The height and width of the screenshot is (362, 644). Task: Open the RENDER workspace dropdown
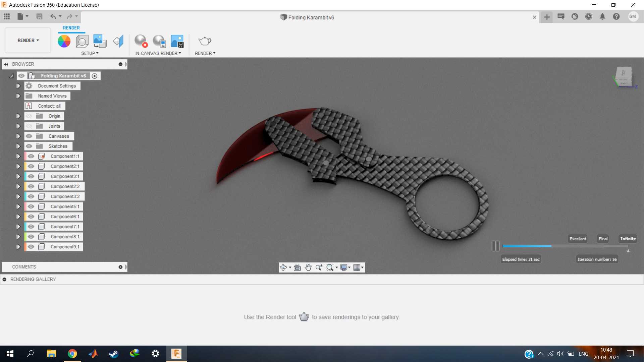pyautogui.click(x=28, y=40)
